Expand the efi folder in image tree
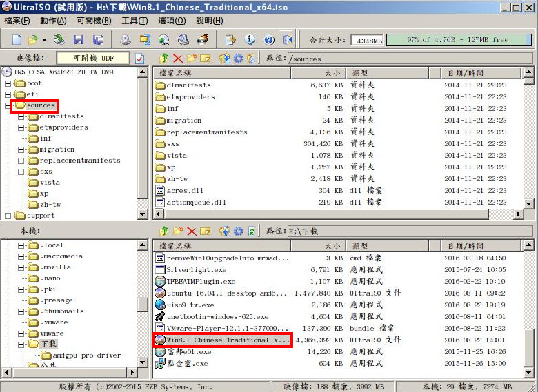Screen dimensions: 538x392 (8, 94)
